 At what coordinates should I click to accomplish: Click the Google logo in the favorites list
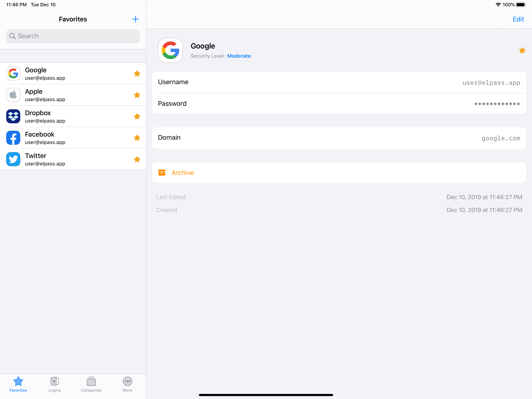click(13, 73)
